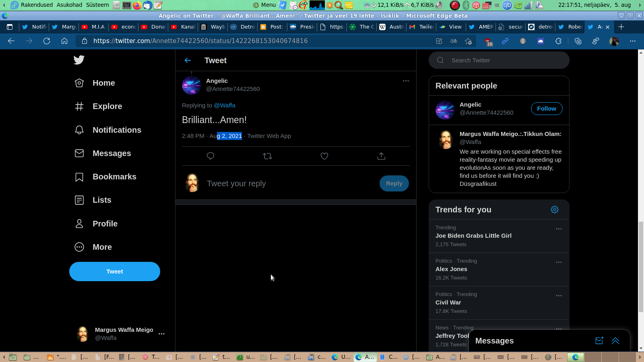
Task: Click Angelic's avatar in the tweet
Action: [192, 85]
